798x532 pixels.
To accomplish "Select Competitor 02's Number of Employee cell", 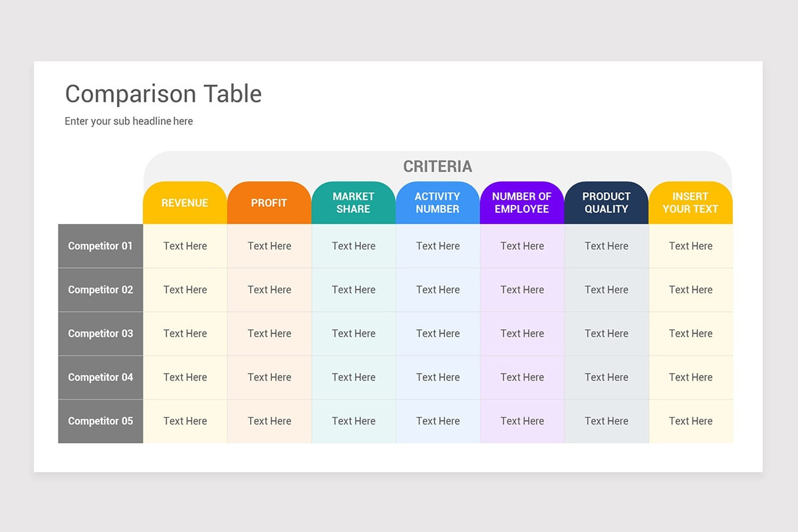I will tap(522, 290).
